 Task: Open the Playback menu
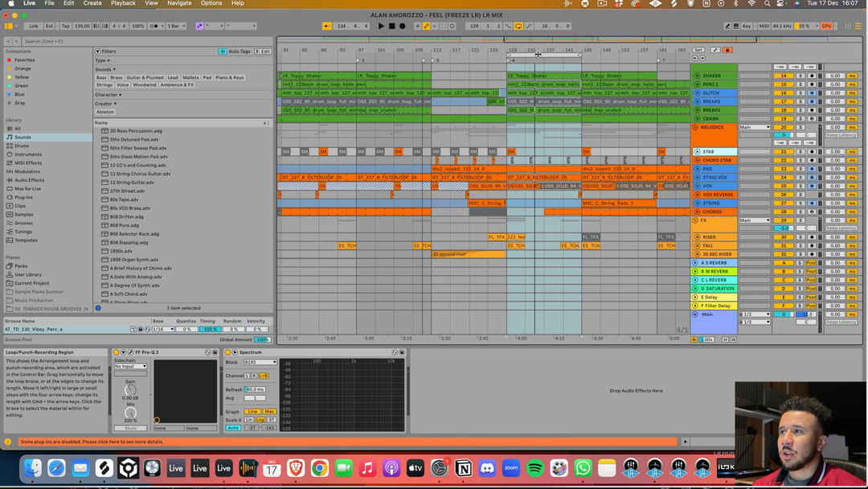pyautogui.click(x=123, y=3)
